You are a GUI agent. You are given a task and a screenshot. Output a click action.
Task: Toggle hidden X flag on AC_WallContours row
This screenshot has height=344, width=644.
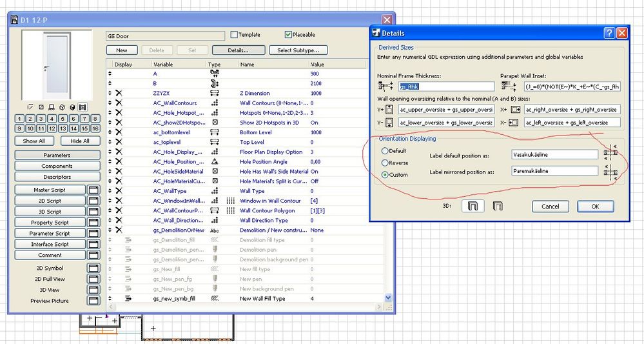(119, 103)
